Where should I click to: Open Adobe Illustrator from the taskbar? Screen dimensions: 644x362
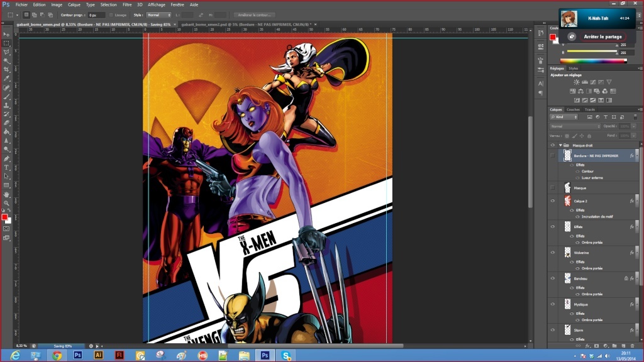point(99,356)
